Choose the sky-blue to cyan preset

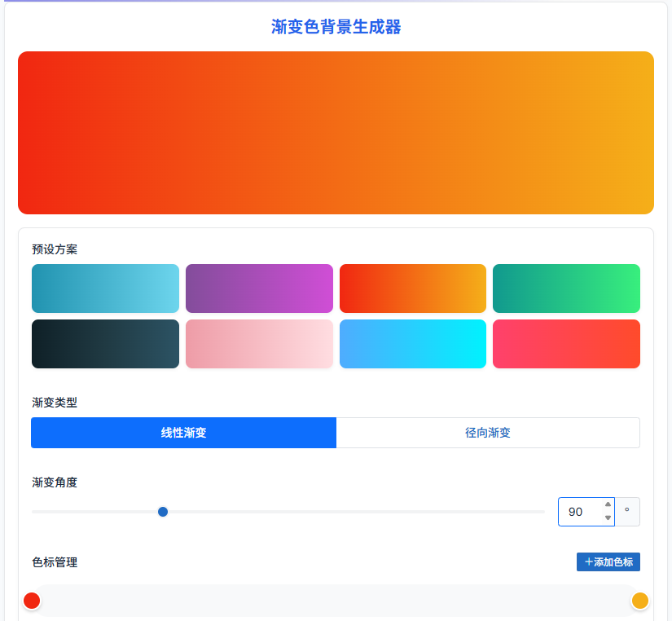point(412,344)
